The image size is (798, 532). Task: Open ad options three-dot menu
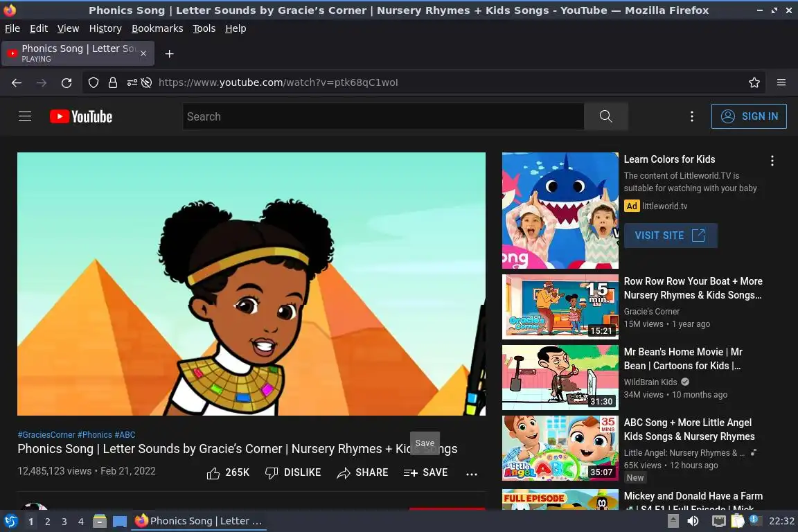tap(772, 161)
